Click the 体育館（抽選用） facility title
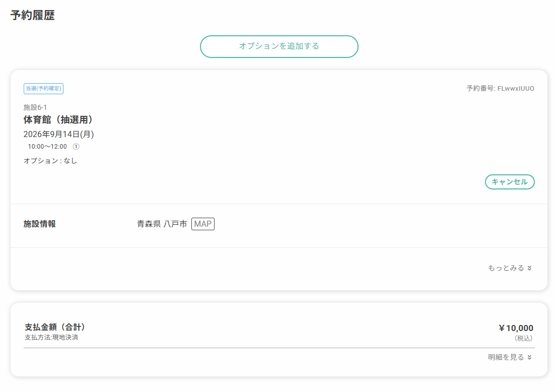The image size is (557, 392). pyautogui.click(x=58, y=120)
